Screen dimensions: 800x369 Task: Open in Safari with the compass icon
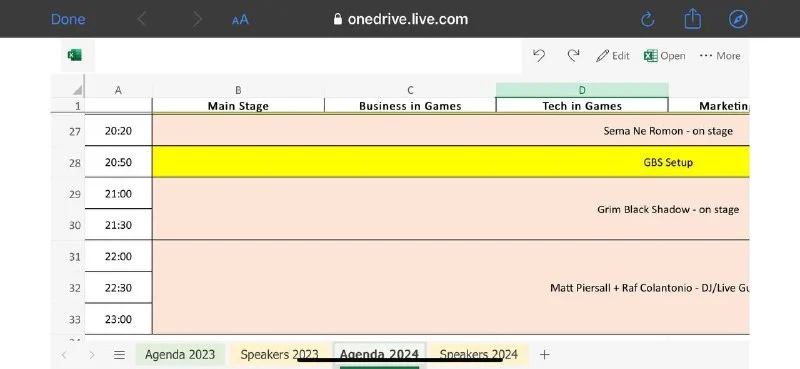click(738, 19)
